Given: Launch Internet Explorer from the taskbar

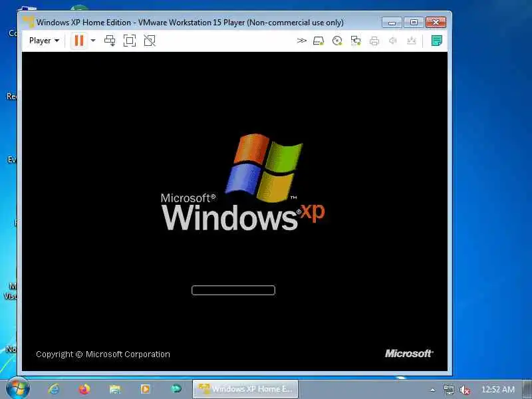Looking at the screenshot, I should [x=53, y=389].
